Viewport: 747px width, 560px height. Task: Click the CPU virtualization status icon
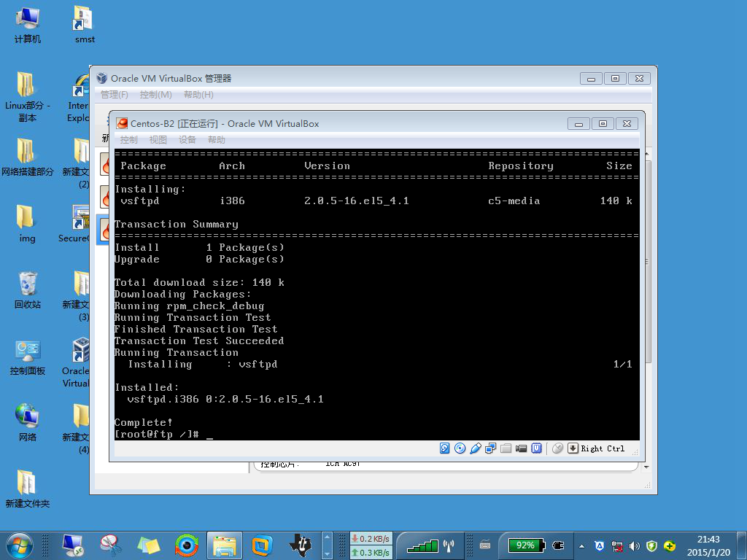tap(536, 448)
